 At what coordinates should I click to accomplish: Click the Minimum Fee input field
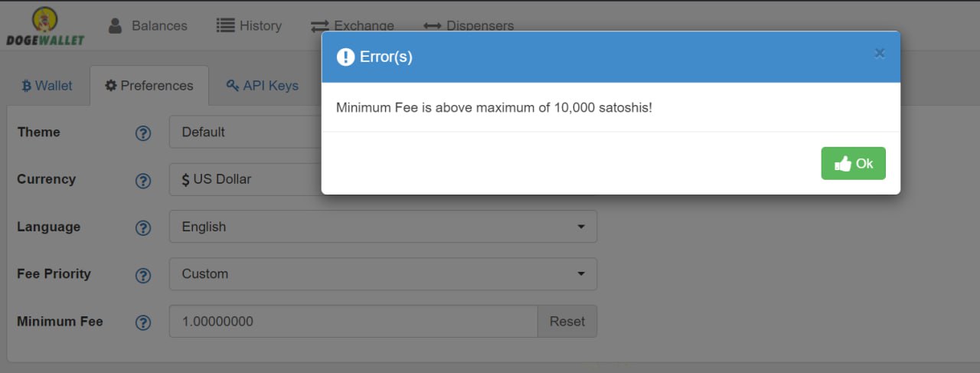[x=353, y=322]
